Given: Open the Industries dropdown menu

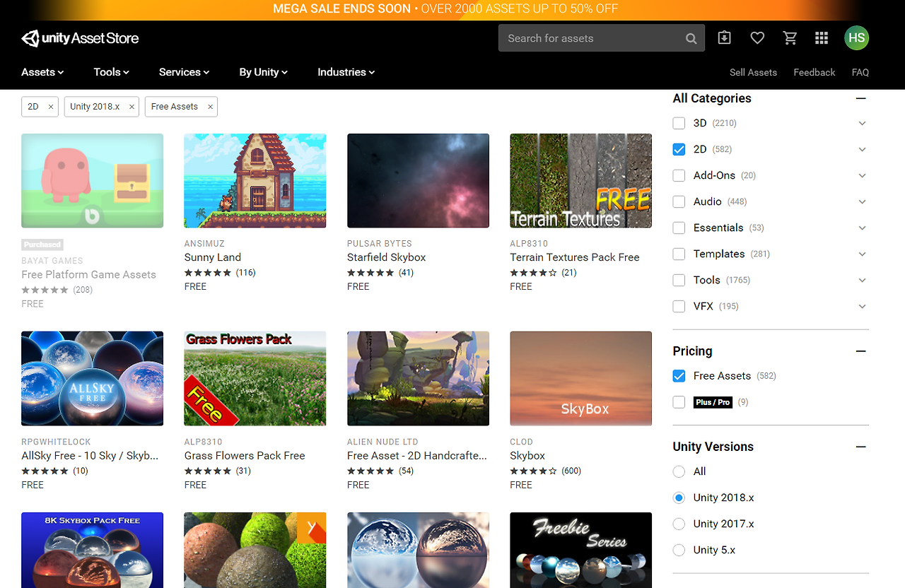Looking at the screenshot, I should 346,72.
